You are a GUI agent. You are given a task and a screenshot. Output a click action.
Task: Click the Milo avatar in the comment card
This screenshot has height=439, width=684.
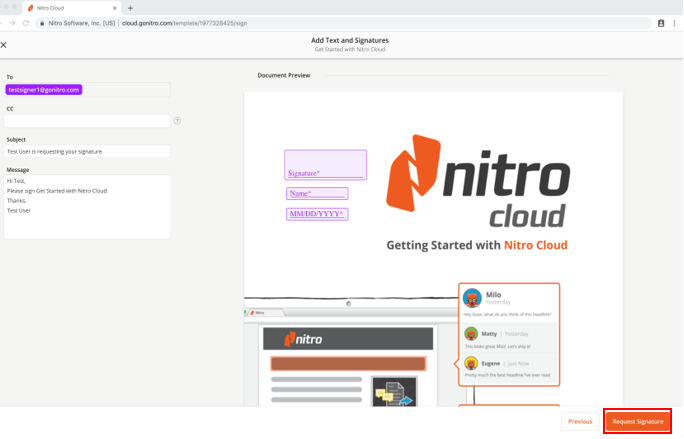point(472,298)
